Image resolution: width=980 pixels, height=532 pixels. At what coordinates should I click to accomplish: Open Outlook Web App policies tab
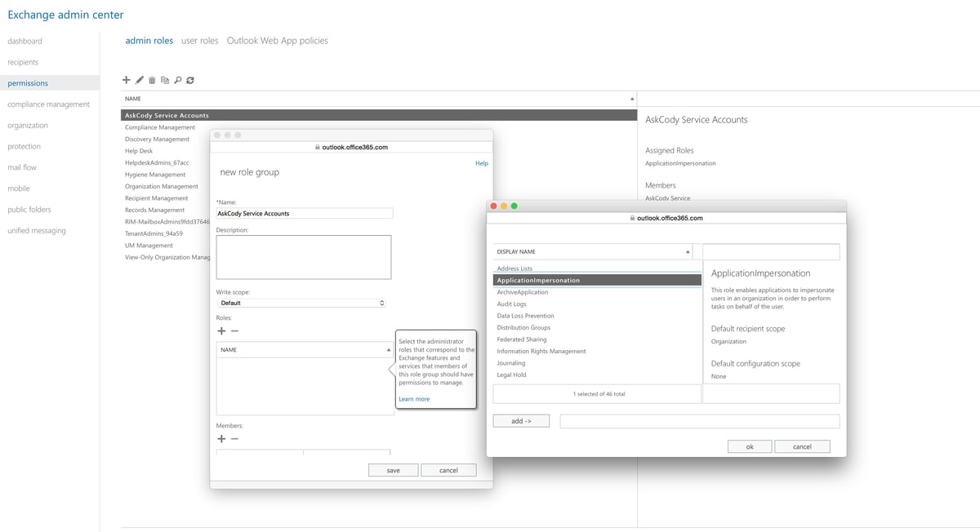[278, 39]
